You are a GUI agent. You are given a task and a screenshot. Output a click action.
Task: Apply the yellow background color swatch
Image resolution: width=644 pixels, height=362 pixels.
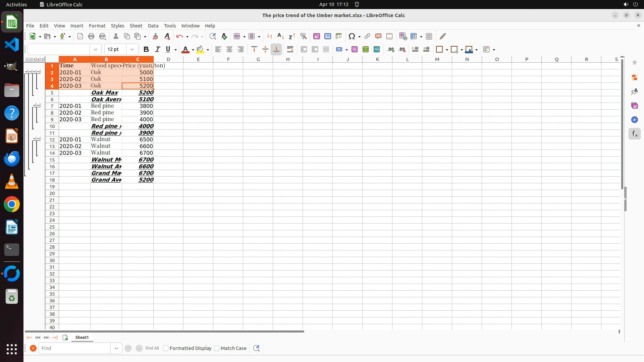(200, 49)
